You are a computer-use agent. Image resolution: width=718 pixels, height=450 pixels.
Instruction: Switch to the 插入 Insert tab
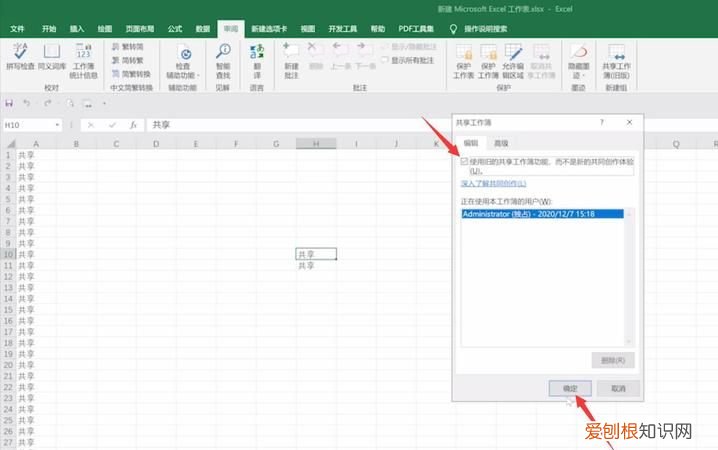point(77,29)
